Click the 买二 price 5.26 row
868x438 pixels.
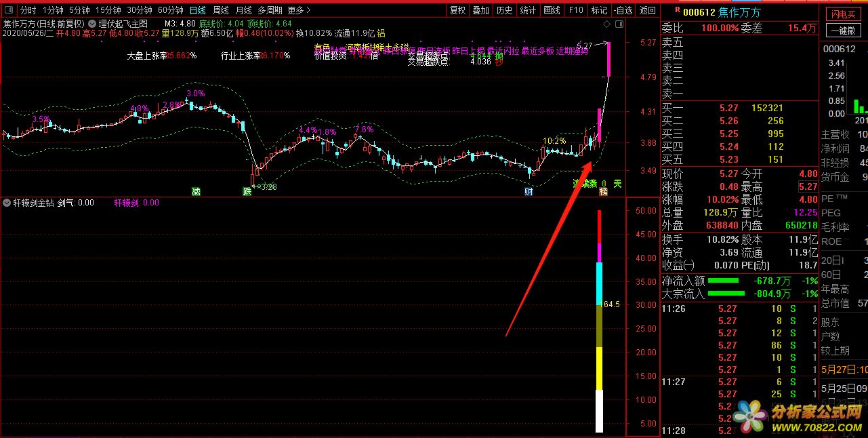pos(740,121)
